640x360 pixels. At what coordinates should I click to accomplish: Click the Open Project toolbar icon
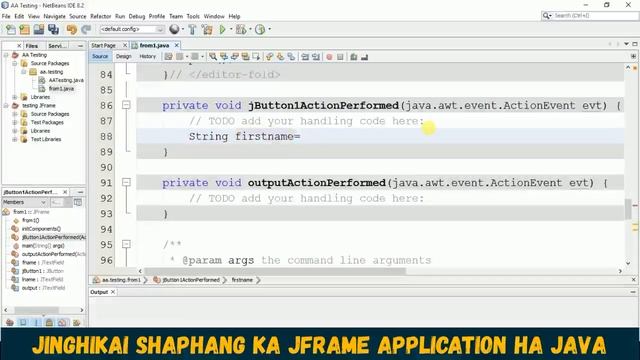coord(39,29)
